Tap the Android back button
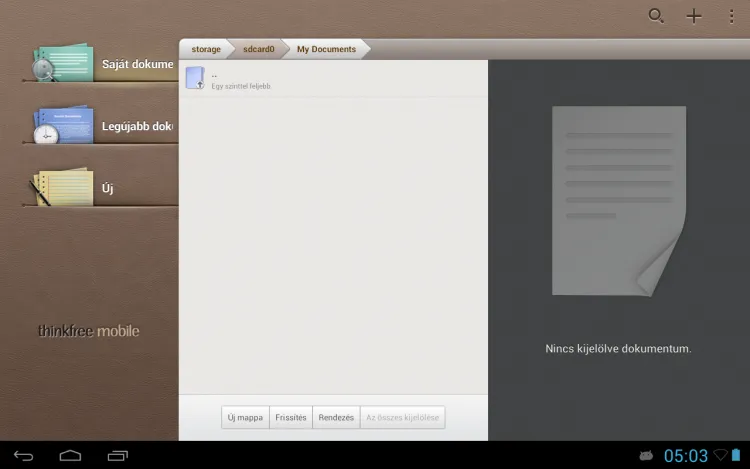Screen dimensions: 750x469 click(23, 456)
